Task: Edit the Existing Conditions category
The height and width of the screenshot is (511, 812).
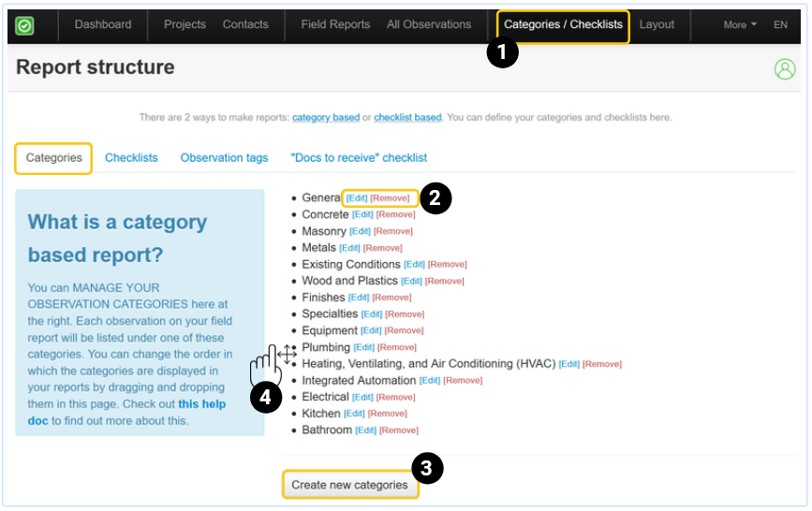Action: (414, 265)
